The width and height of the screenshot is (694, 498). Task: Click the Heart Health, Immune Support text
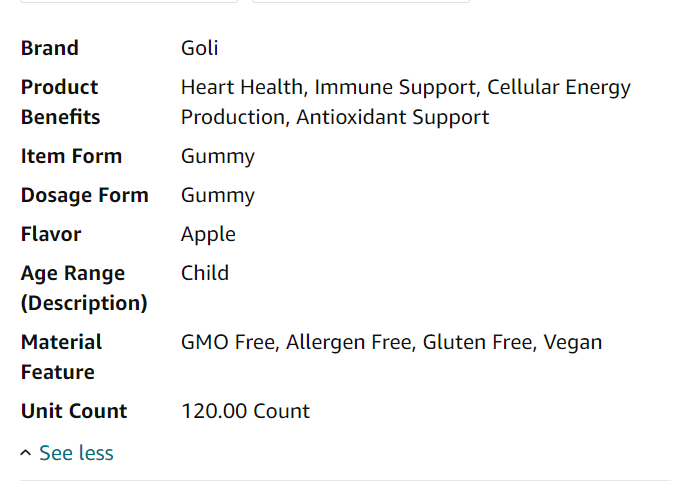click(x=328, y=87)
